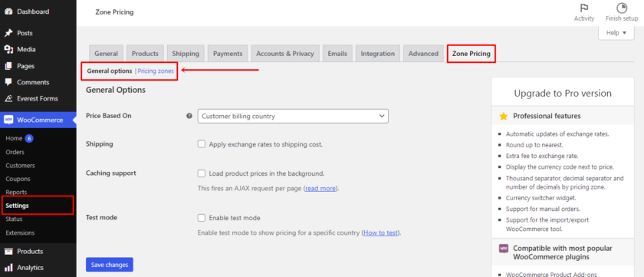Click the Media icon in sidebar
This screenshot has width=644, height=277.
[x=8, y=49]
